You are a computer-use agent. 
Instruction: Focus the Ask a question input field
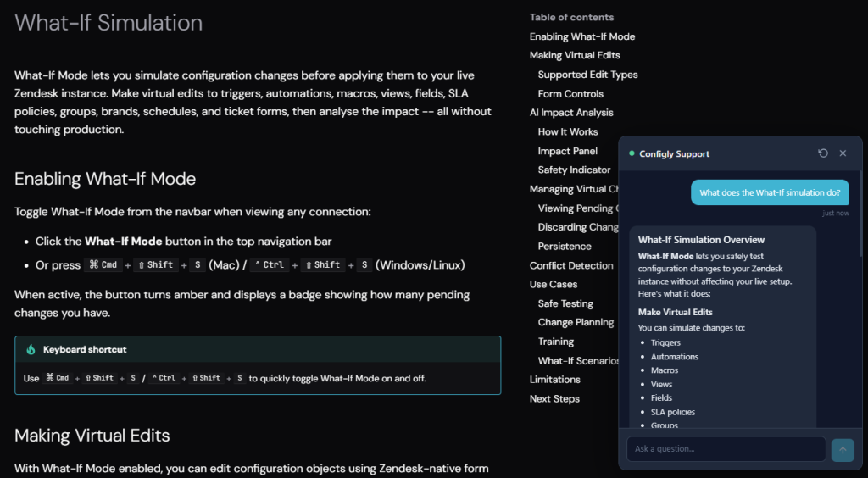click(x=726, y=449)
